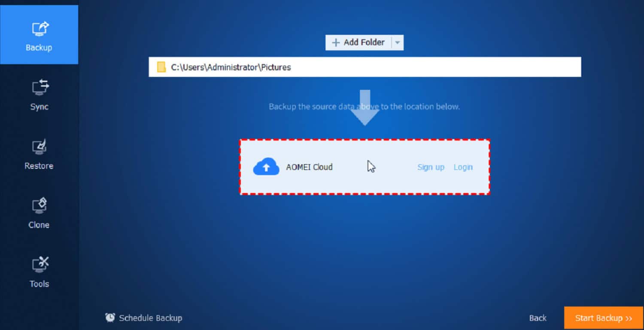Click the Schedule Backup alarm clock icon
This screenshot has width=644, height=330.
point(110,318)
